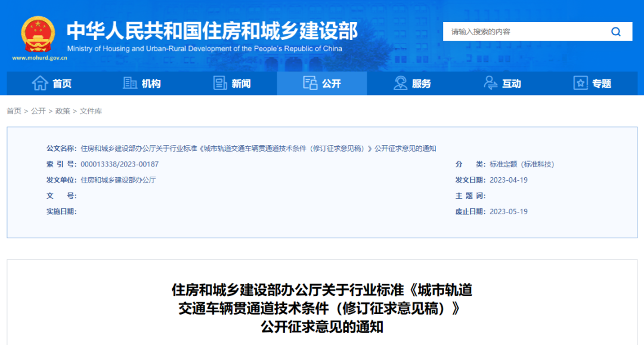Go to the 专题 section
The image size is (644, 345).
[601, 84]
